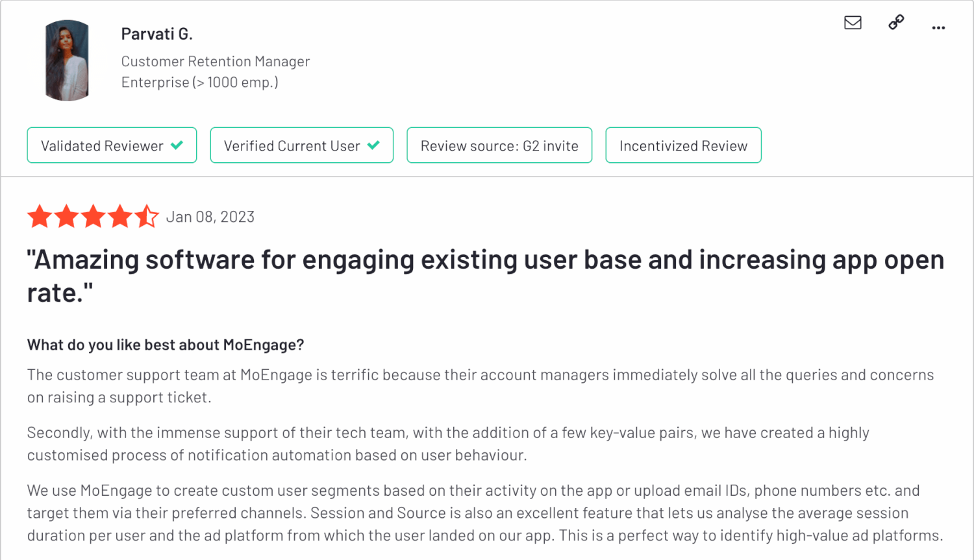
Task: Click the Validated Reviewer badge
Action: (x=112, y=145)
